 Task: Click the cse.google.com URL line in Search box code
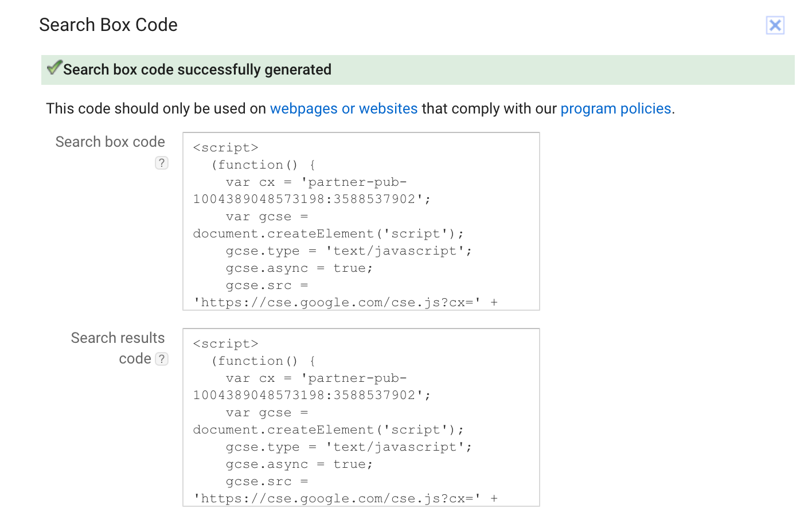click(x=345, y=302)
